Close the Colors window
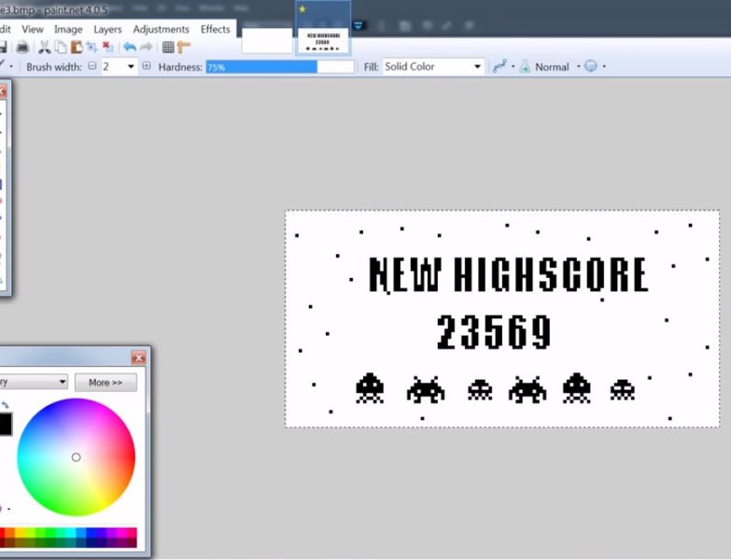The image size is (731, 560). 138,357
